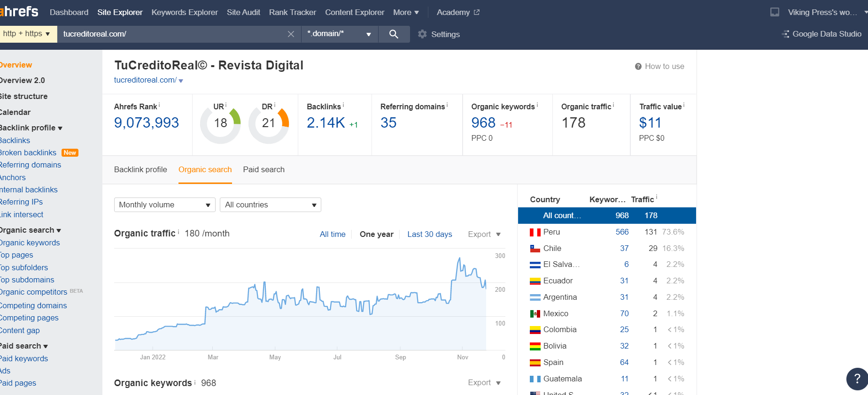Click the El Salvador flag icon
Viewport: 868px width, 395px height.
tap(535, 265)
